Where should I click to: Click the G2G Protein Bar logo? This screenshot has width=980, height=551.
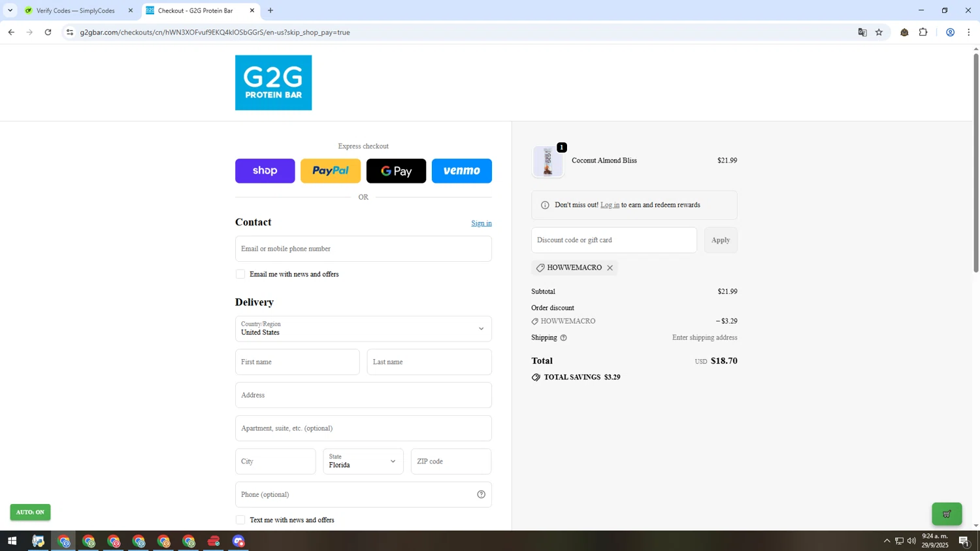click(273, 82)
